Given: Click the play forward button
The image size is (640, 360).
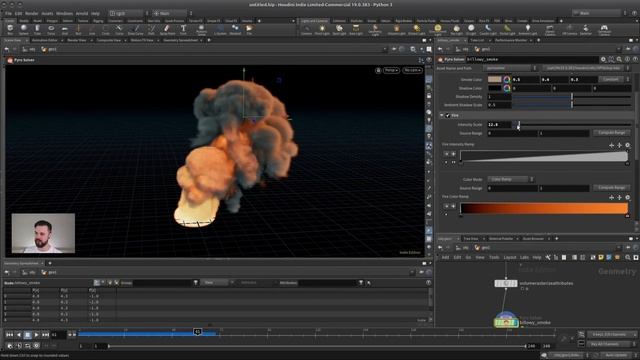Looking at the screenshot, I should 37,335.
